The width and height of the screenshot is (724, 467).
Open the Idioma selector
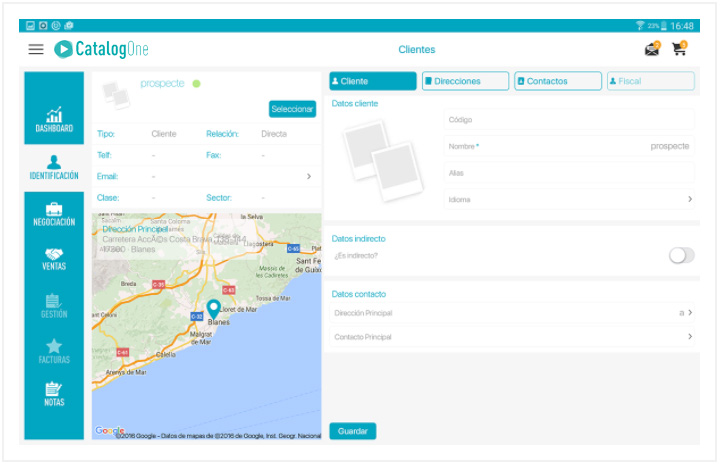click(569, 199)
